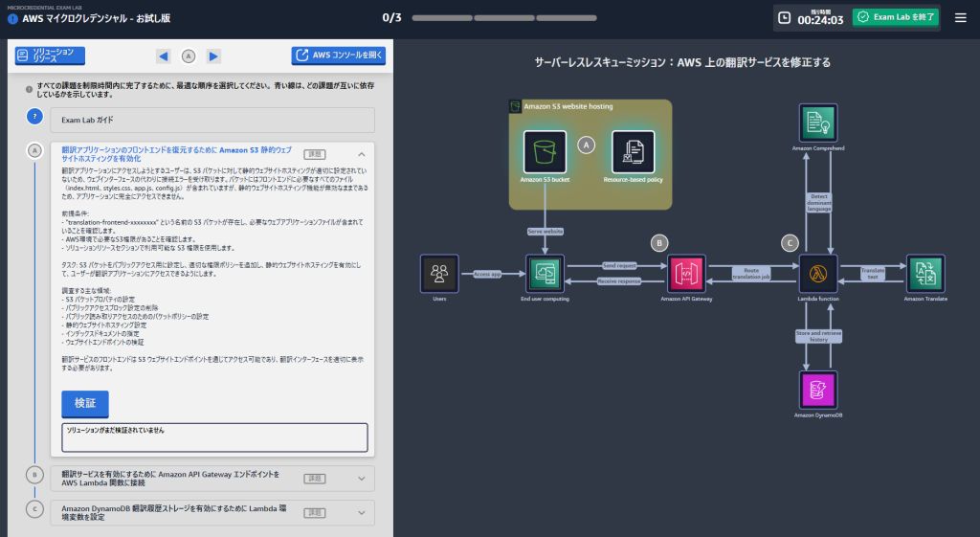Click the Route translation job label
The width and height of the screenshot is (980, 537).
click(751, 274)
